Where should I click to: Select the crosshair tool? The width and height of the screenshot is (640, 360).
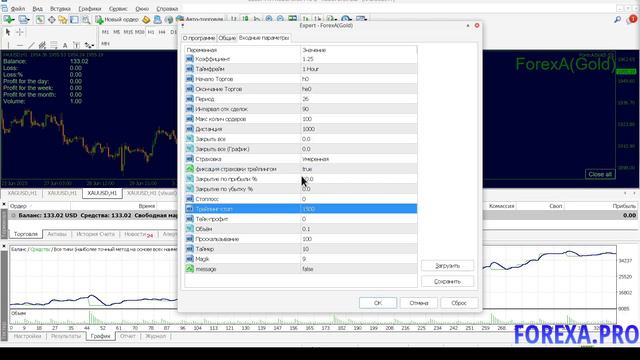pyautogui.click(x=20, y=32)
